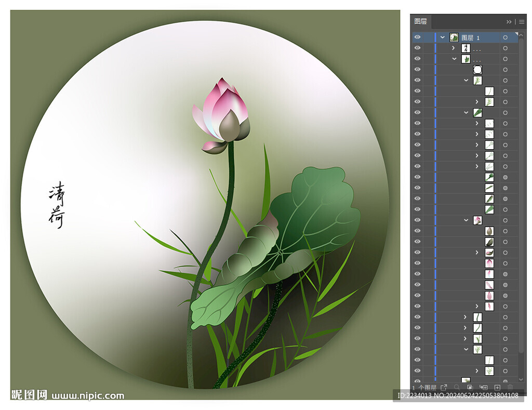Collapse the 图层 1 layer tree
The image size is (532, 410).
pos(443,37)
